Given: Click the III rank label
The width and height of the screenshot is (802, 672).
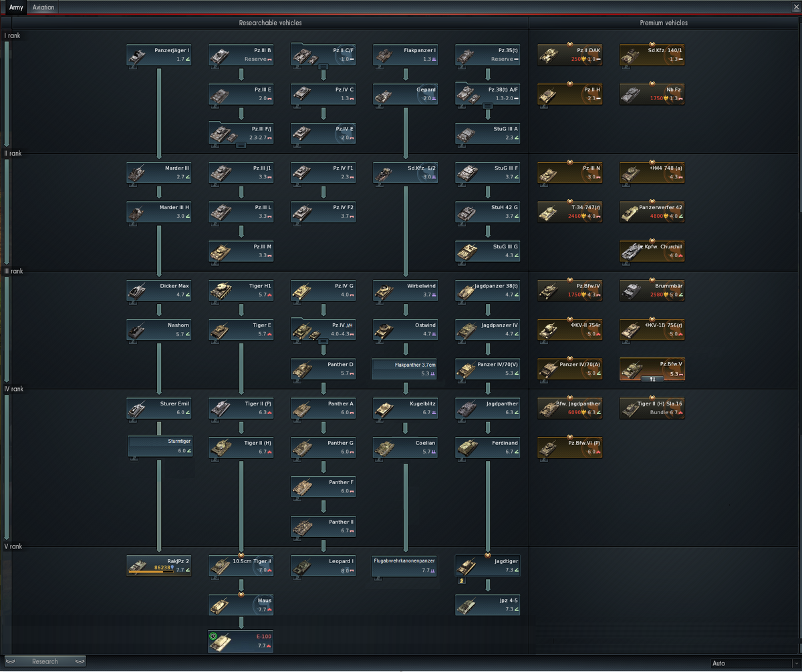Looking at the screenshot, I should 13,271.
